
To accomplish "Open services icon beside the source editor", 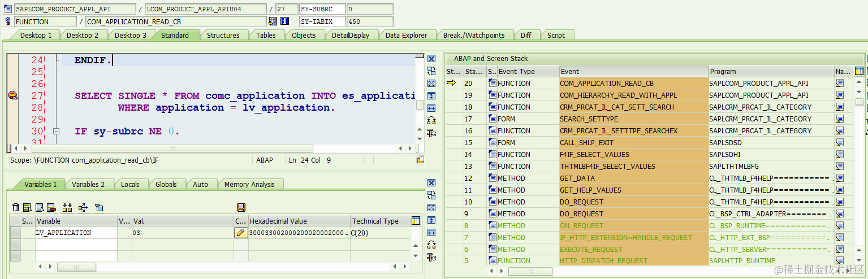I will [431, 133].
